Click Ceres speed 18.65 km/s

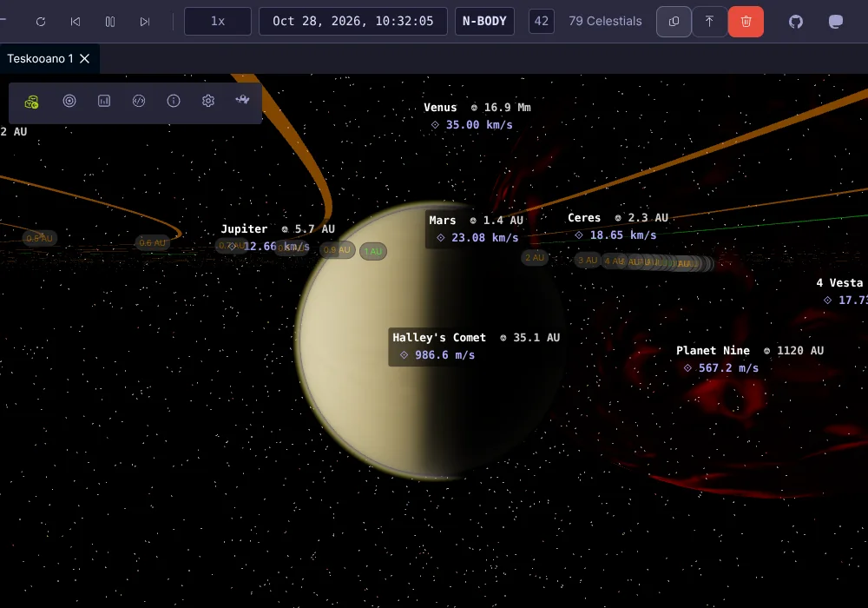tap(623, 235)
